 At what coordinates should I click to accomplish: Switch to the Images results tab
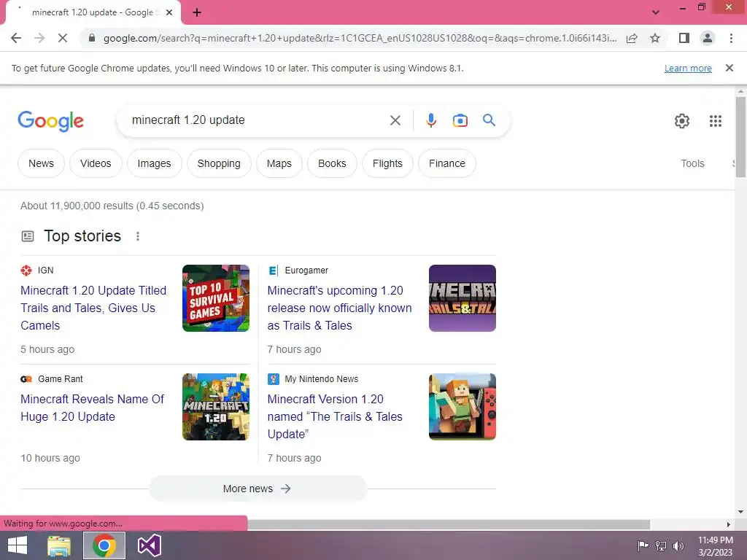154,163
